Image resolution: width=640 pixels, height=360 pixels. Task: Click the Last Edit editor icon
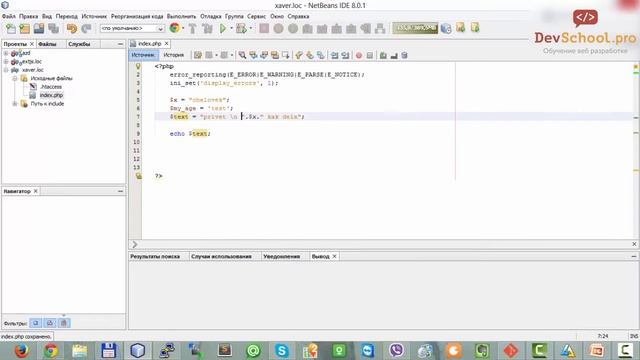[x=198, y=55]
